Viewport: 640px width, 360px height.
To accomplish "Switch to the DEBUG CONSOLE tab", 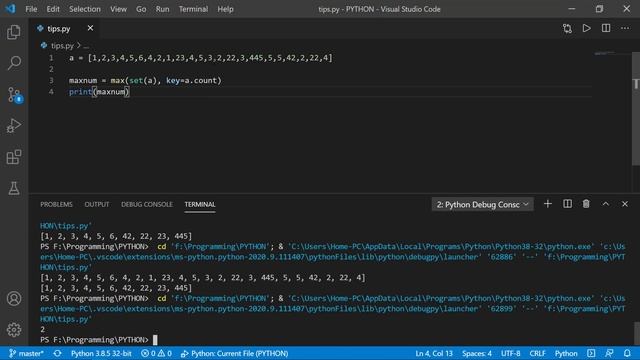I will (147, 204).
